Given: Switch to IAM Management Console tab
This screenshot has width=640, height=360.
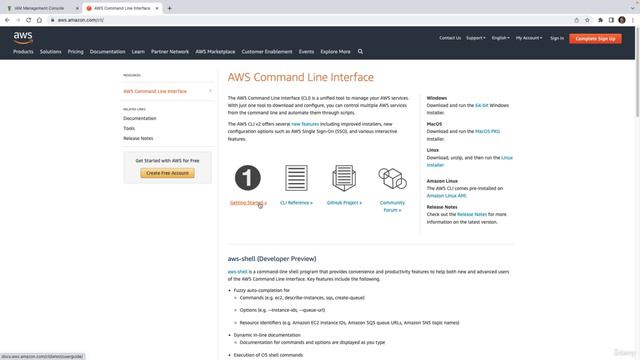Looking at the screenshot, I should 41,8.
